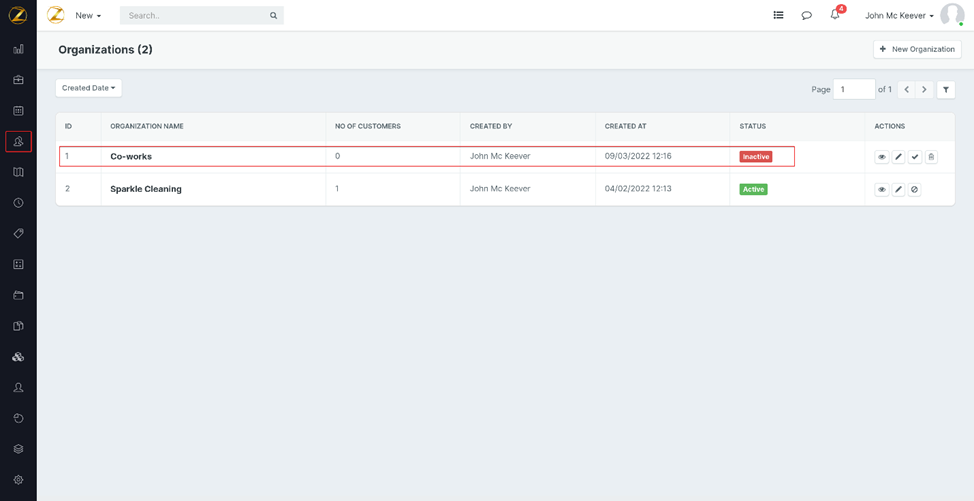974x501 pixels.
Task: Open the documents copy sidebar icon
Action: pos(18,326)
